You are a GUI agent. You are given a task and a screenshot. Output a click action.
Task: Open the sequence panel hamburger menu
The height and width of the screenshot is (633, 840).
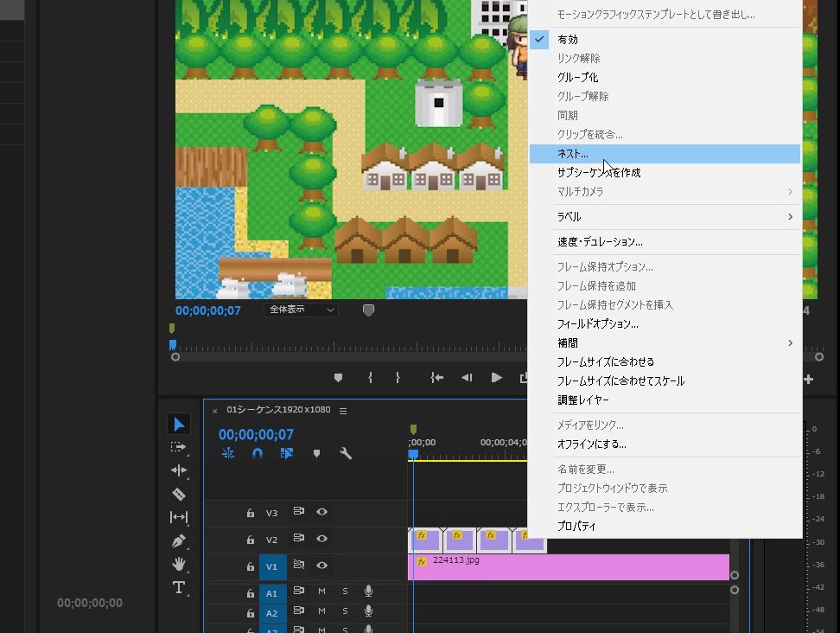pyautogui.click(x=343, y=411)
